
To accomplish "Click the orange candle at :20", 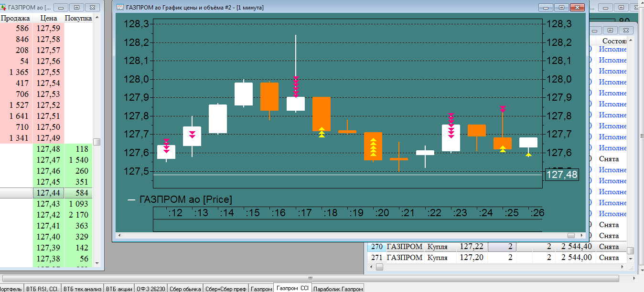I will coord(373,146).
